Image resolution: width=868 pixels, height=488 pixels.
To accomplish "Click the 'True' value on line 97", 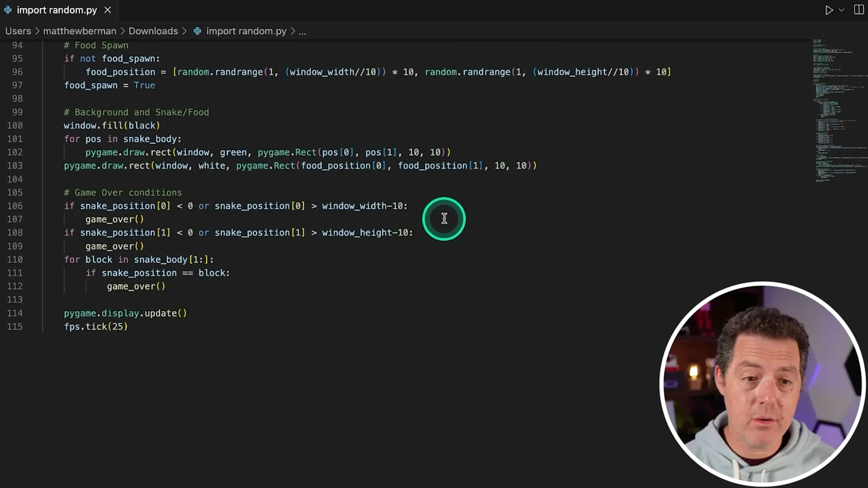I will (x=144, y=85).
